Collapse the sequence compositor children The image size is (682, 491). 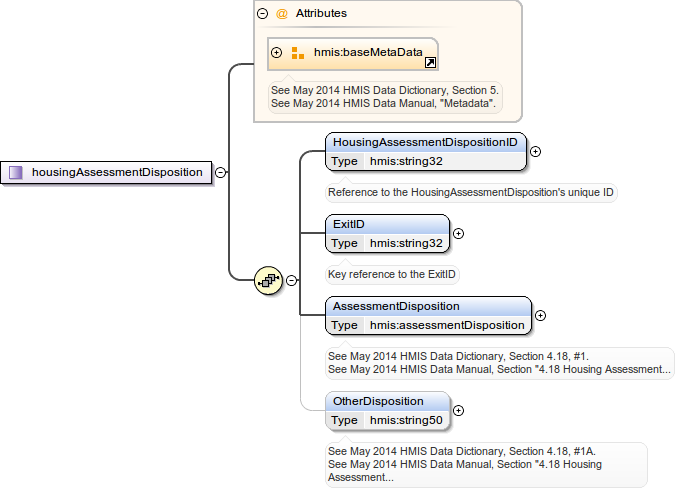tap(292, 280)
